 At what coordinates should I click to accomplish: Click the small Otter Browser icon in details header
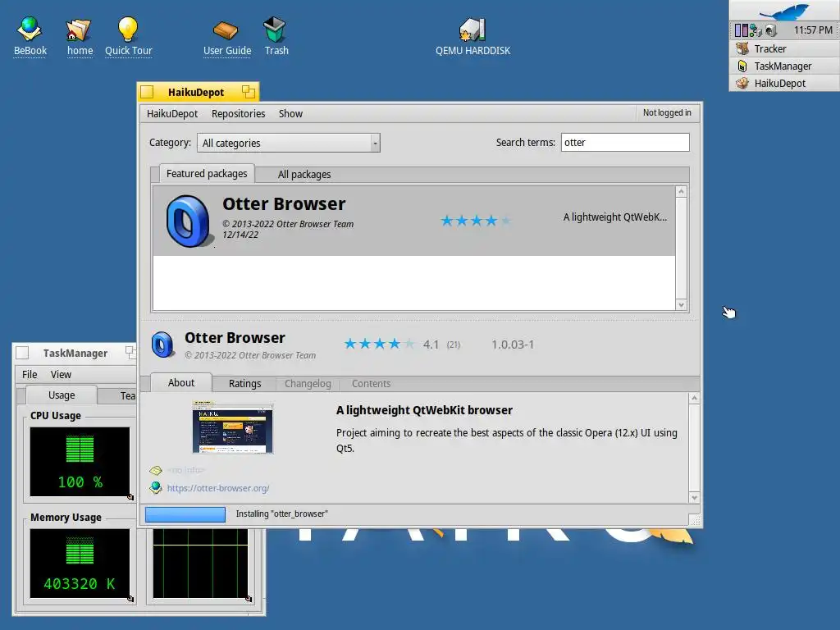tap(162, 345)
